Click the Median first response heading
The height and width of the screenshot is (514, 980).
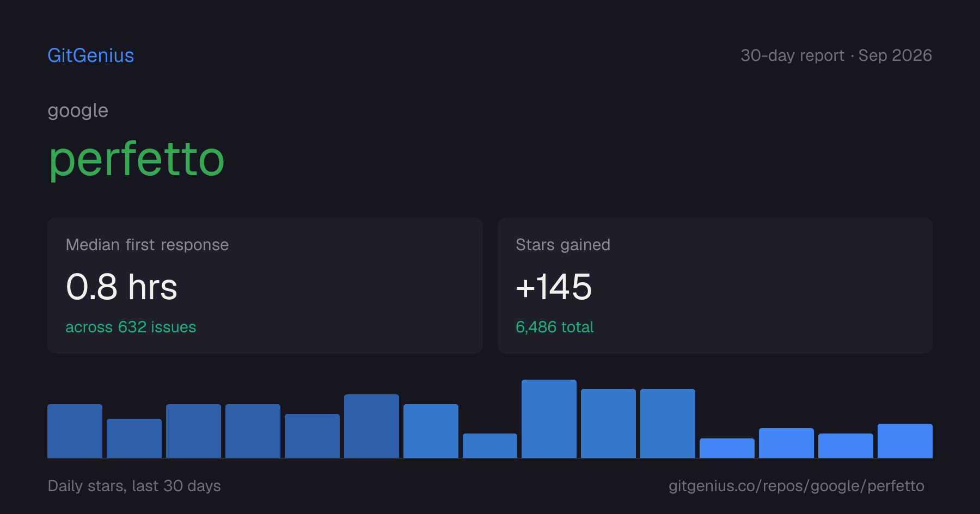(147, 245)
